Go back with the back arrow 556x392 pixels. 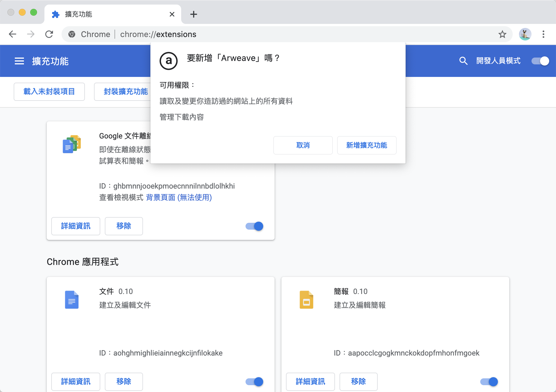[x=13, y=34]
